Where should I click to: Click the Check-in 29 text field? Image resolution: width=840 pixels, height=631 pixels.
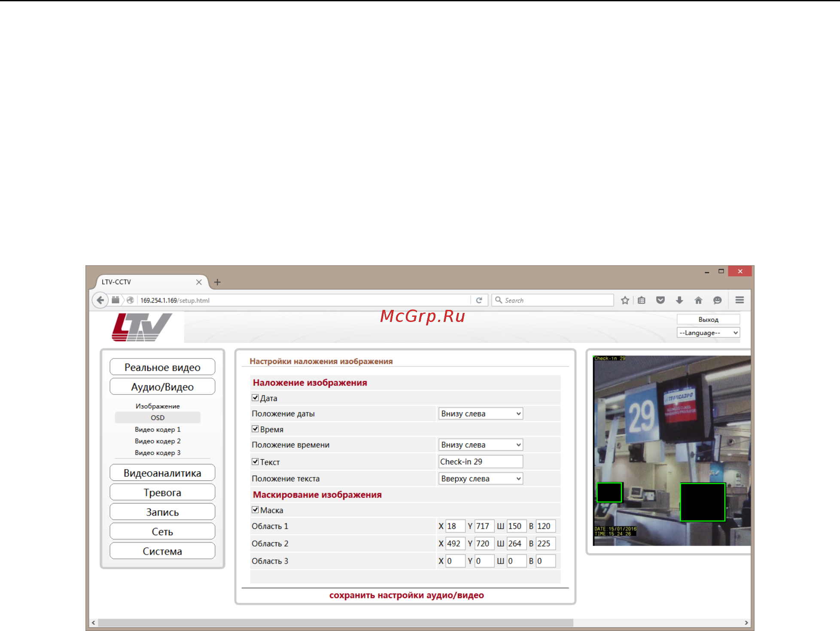[481, 461]
